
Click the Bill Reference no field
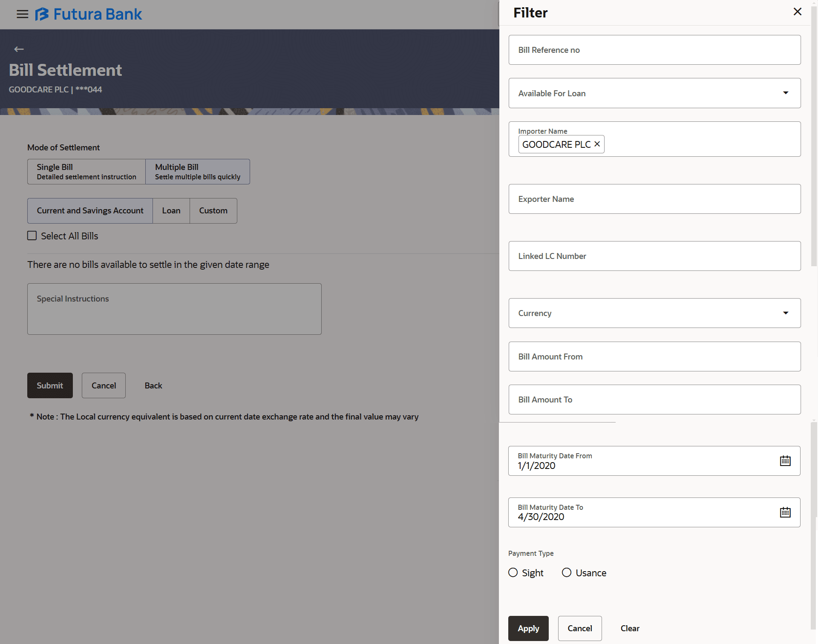point(654,50)
